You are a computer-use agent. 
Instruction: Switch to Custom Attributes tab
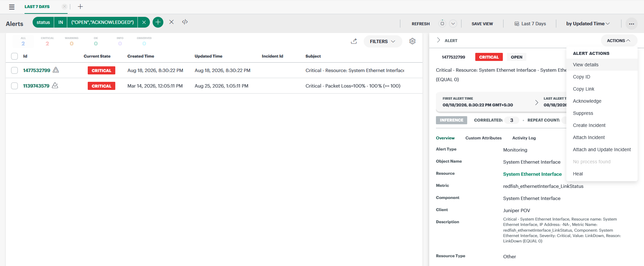(x=483, y=138)
